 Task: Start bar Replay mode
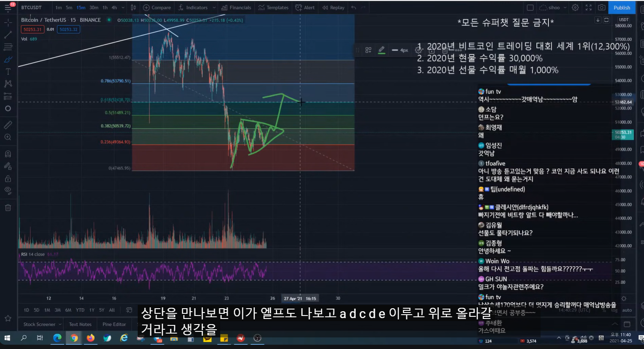point(334,8)
